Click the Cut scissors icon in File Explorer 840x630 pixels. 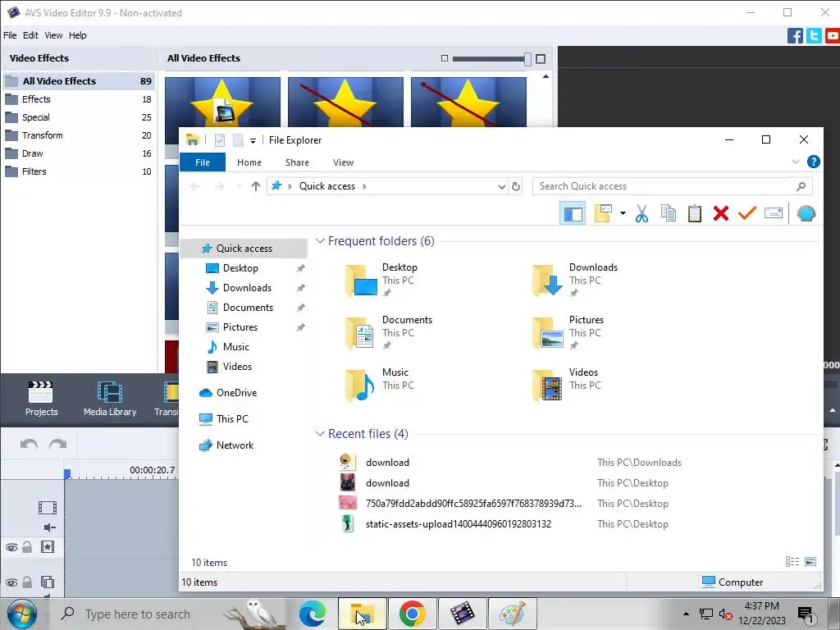pos(641,214)
